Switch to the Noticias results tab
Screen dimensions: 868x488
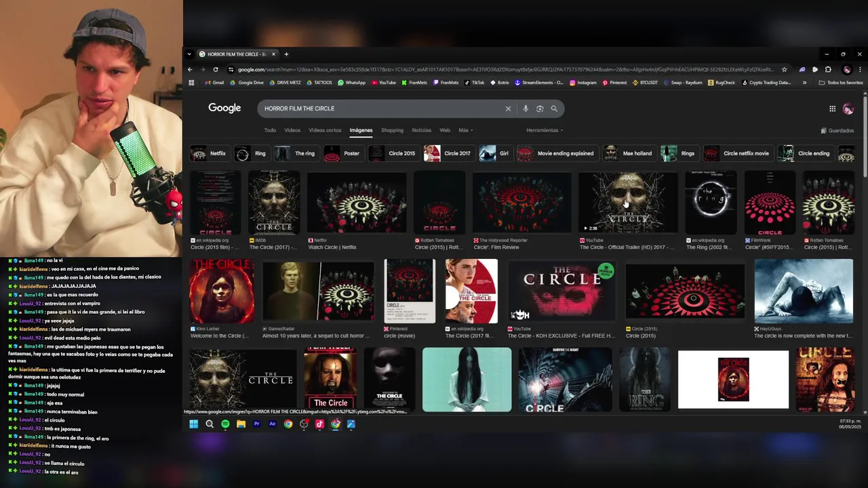(421, 130)
